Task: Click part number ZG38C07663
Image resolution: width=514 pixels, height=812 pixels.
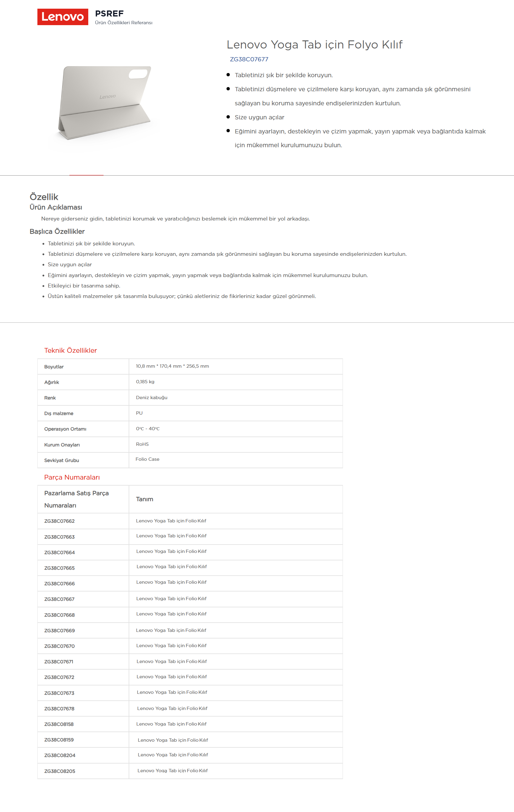Action: tap(59, 537)
